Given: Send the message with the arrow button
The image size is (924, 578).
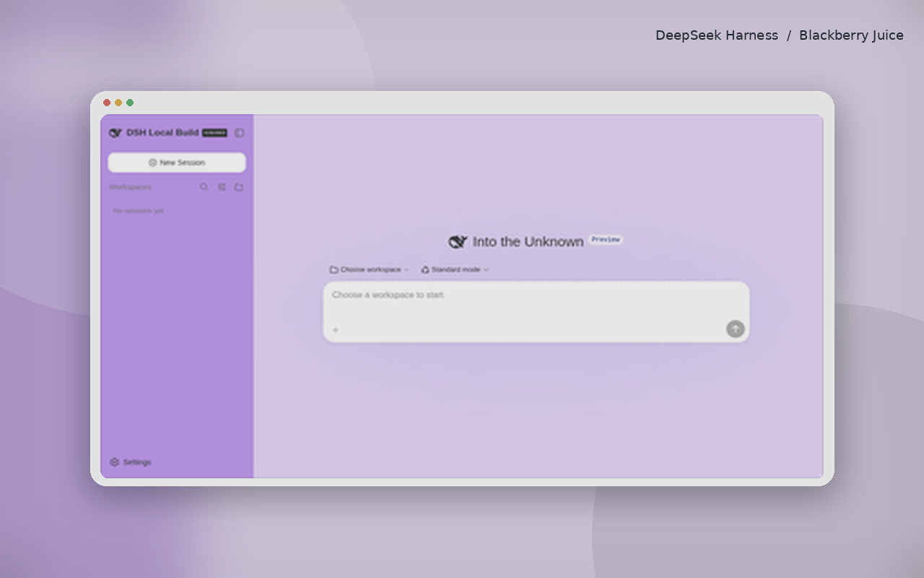Looking at the screenshot, I should click(735, 329).
